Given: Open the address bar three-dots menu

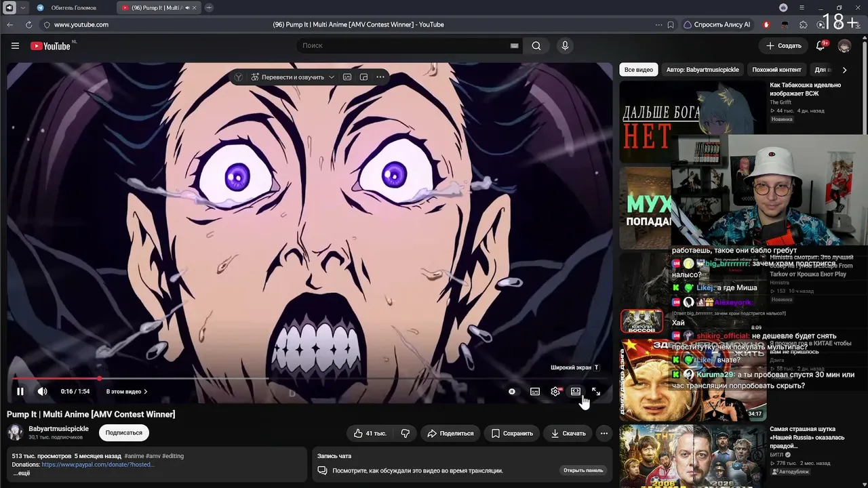Looking at the screenshot, I should click(x=658, y=24).
